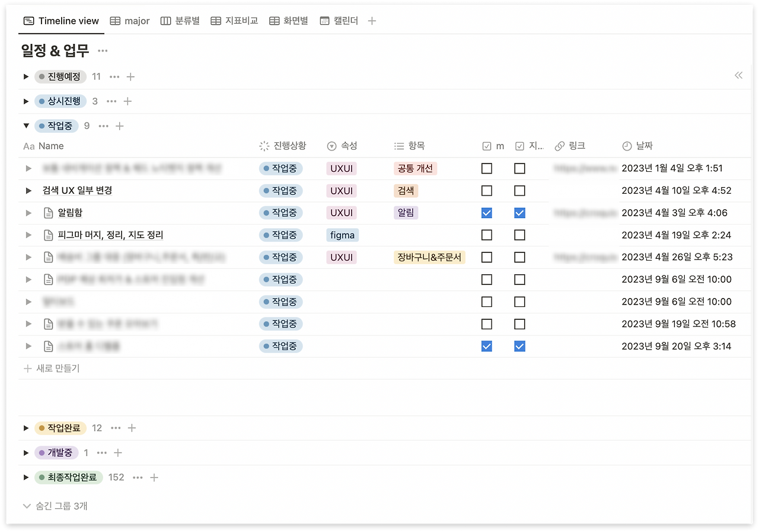Open more options (…) for the 작업중 group
This screenshot has width=759, height=532.
point(103,126)
